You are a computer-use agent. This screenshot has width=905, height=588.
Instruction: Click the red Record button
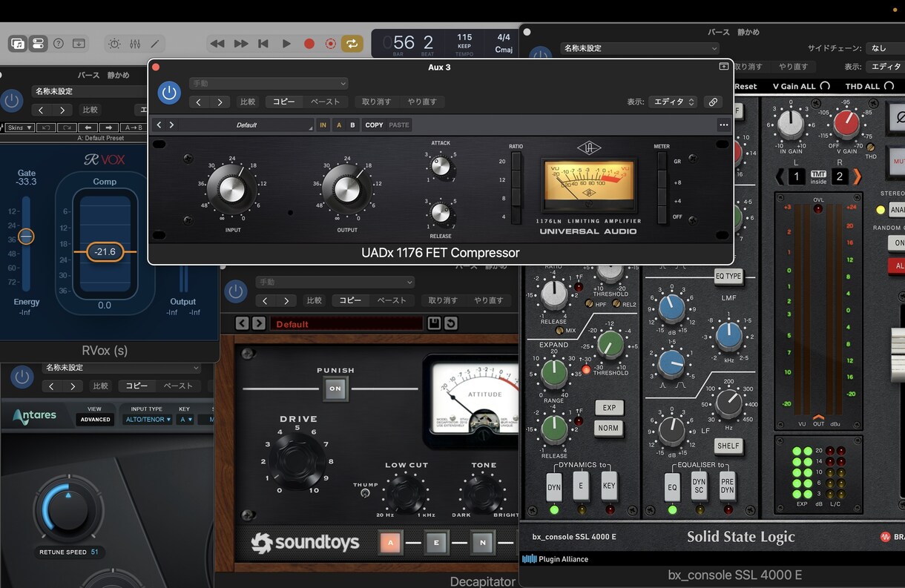[x=309, y=44]
